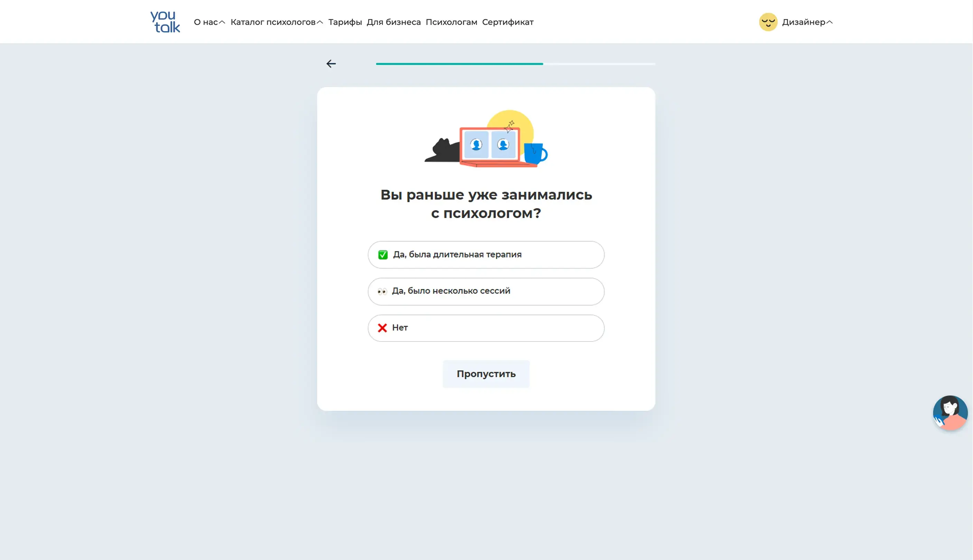
Task: Expand the 'О нас' menu chevron
Action: coord(222,22)
